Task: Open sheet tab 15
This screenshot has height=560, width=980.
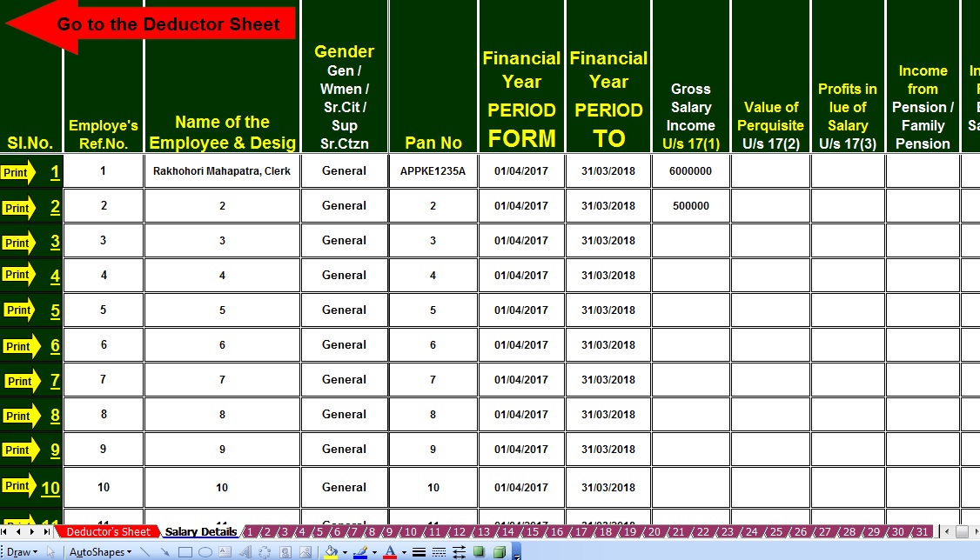Action: pyautogui.click(x=532, y=532)
